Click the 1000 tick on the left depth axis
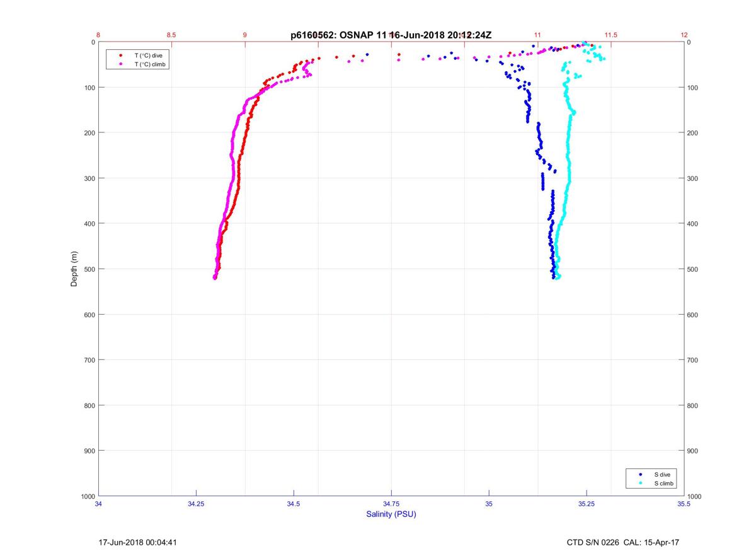 click(x=88, y=496)
